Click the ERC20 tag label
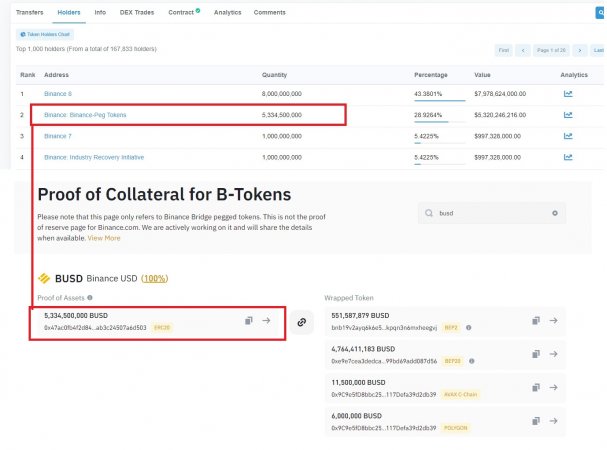 click(162, 328)
